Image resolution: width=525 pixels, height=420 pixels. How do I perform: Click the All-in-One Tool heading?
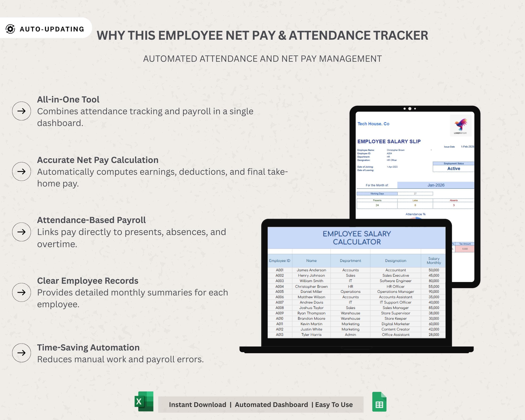68,99
